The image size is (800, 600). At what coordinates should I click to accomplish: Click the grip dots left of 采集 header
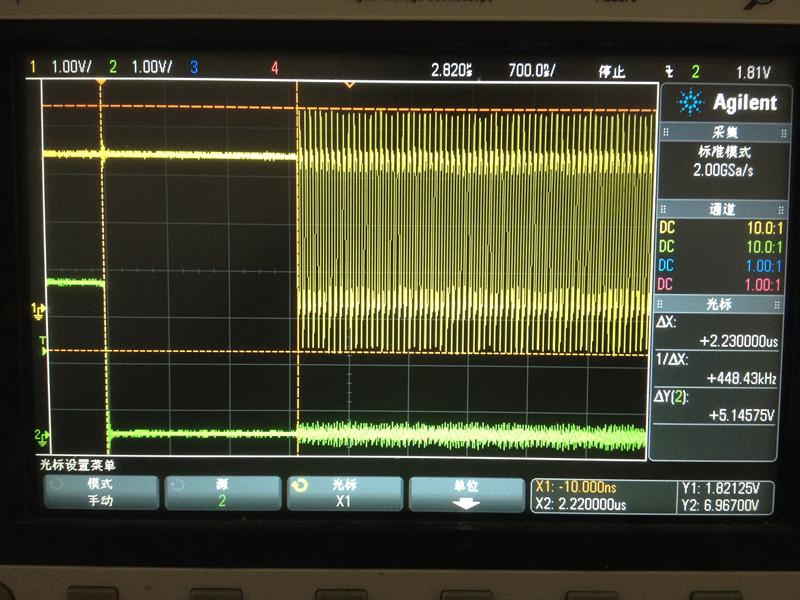pos(665,133)
